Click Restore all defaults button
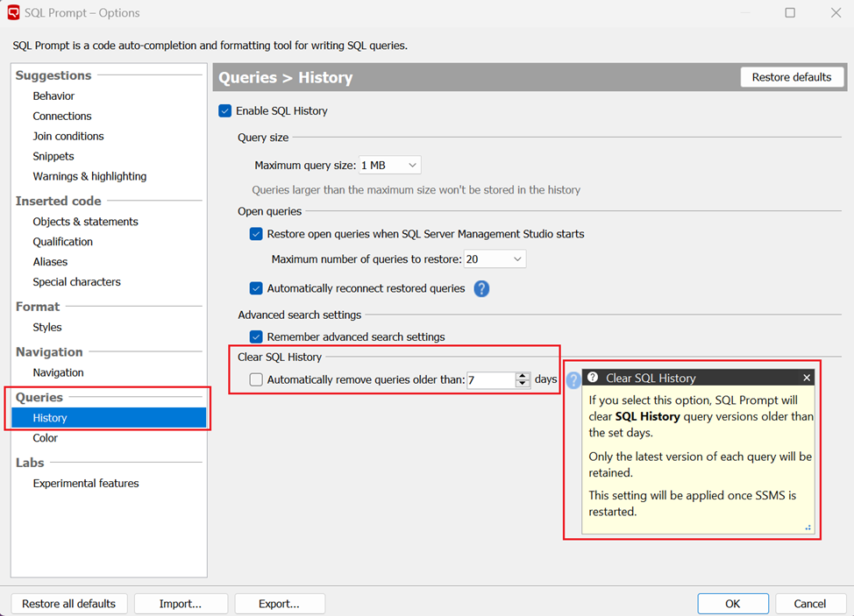The width and height of the screenshot is (854, 616). click(68, 604)
